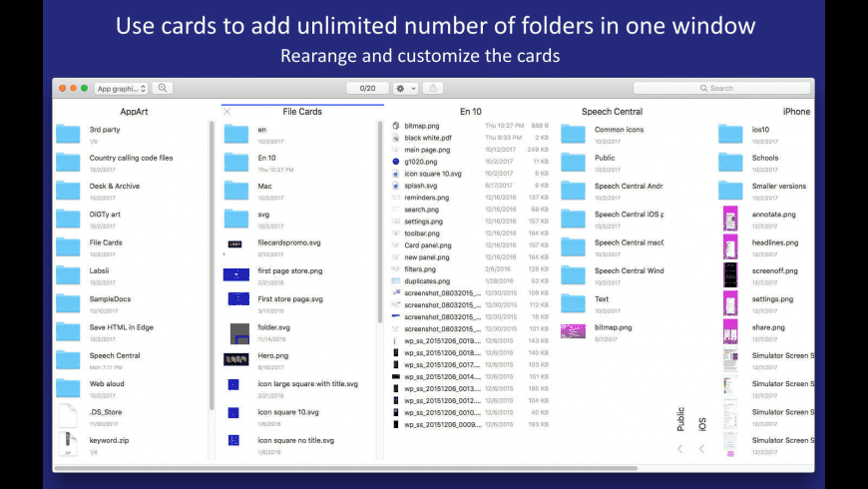Select black white.pdf in En 10

tap(428, 138)
